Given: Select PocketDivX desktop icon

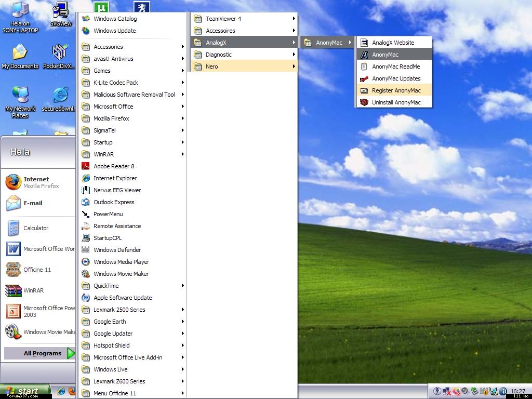Looking at the screenshot, I should (59, 57).
